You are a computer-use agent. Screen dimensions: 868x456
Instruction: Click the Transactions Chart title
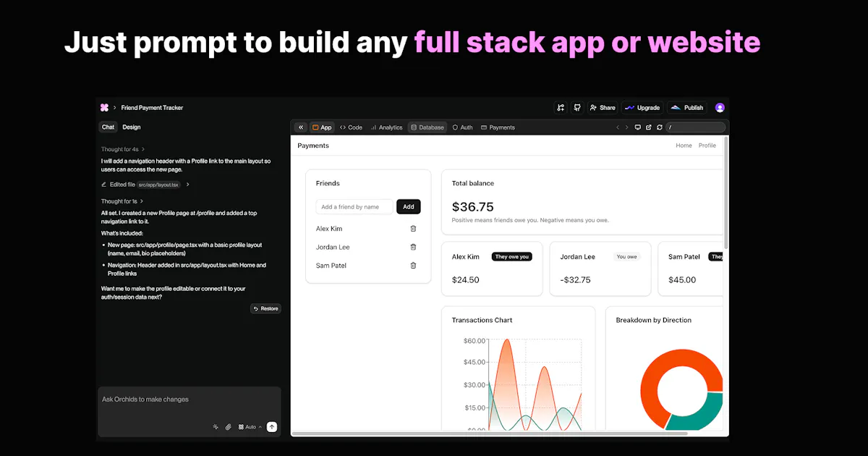[x=482, y=320]
